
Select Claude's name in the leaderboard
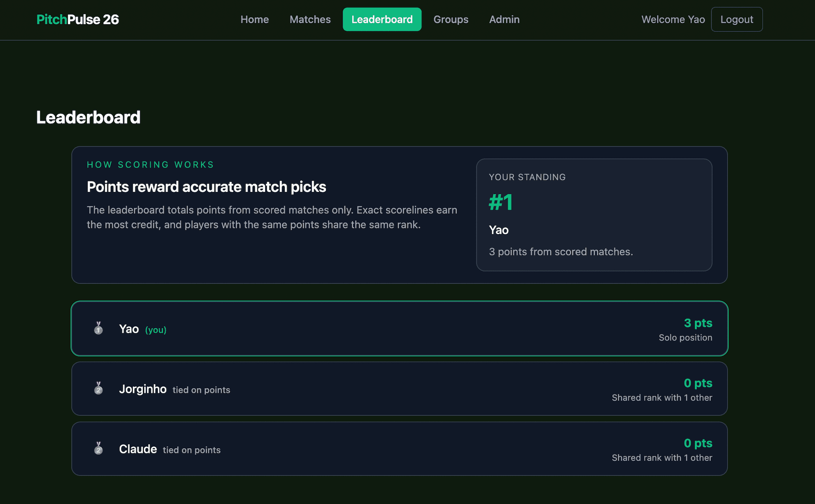click(138, 449)
